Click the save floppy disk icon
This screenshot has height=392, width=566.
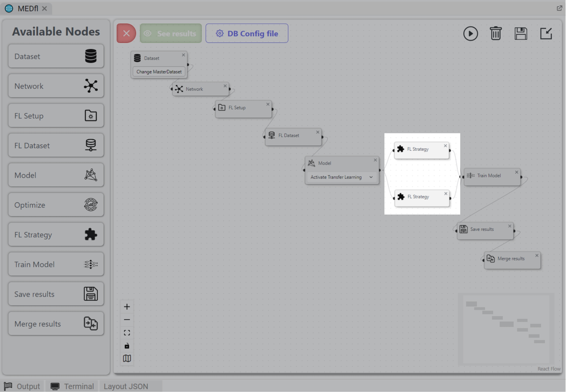click(521, 33)
